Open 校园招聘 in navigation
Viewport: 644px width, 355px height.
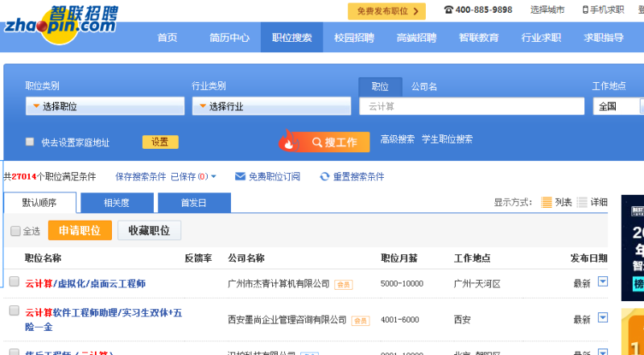354,38
